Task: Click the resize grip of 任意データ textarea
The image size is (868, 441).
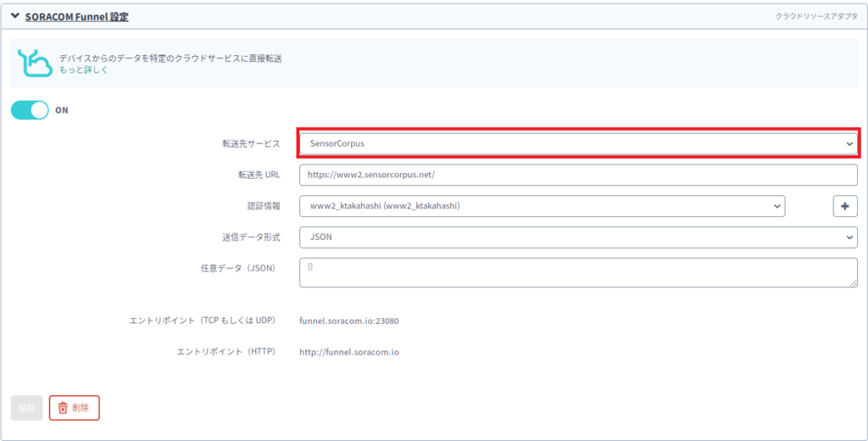Action: pos(853,283)
